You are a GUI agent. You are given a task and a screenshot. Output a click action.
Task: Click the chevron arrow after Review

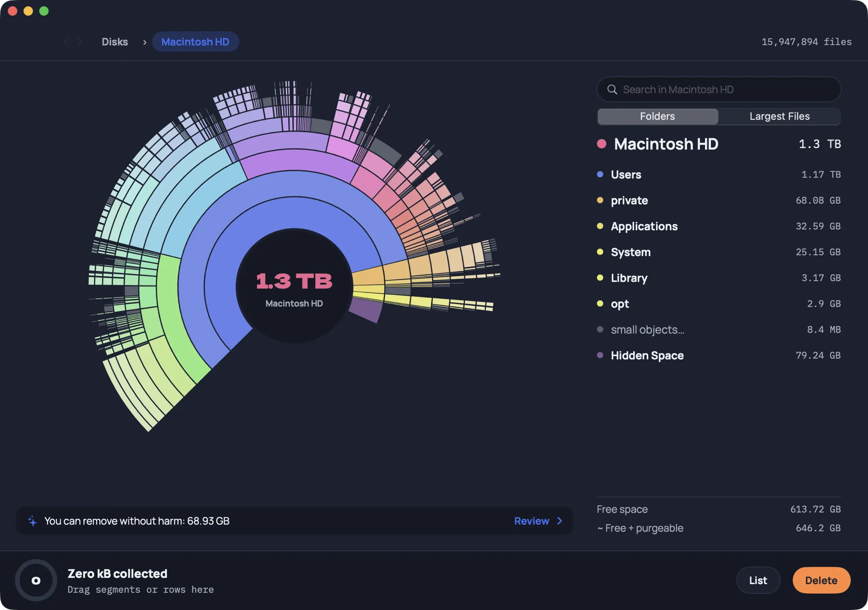coord(560,521)
